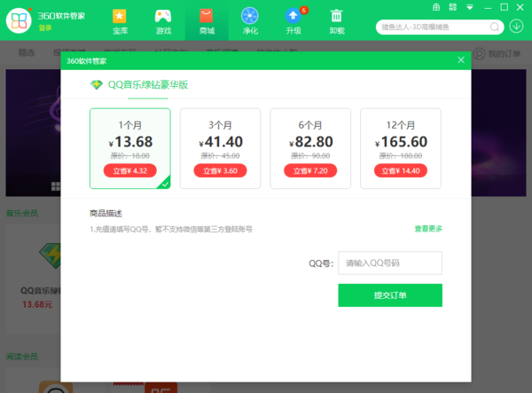Click the 登录 login link

pos(45,28)
